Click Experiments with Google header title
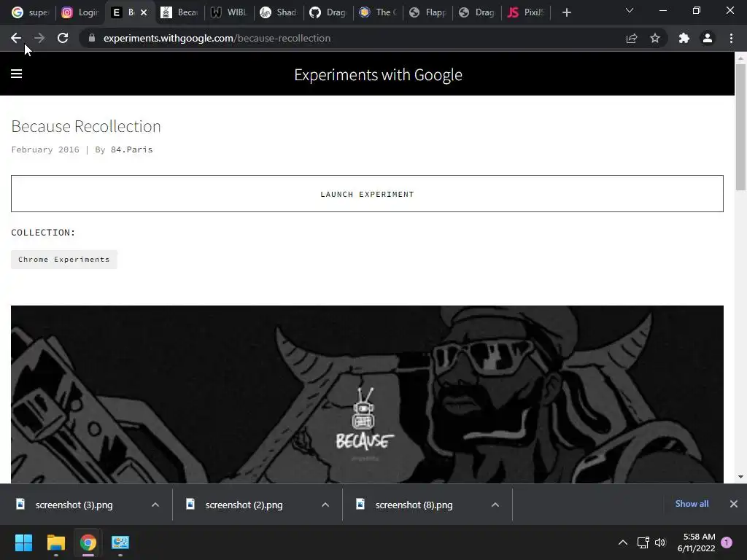 pyautogui.click(x=379, y=75)
